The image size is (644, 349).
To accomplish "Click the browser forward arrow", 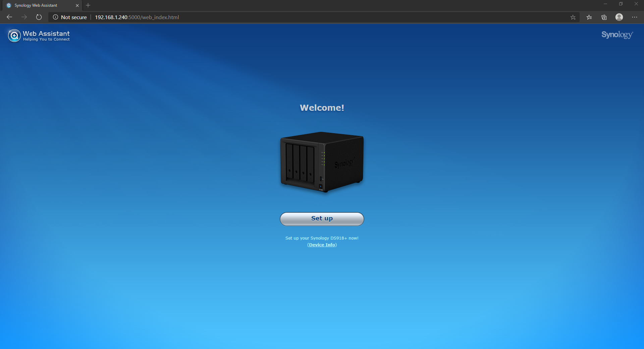I will (x=24, y=17).
